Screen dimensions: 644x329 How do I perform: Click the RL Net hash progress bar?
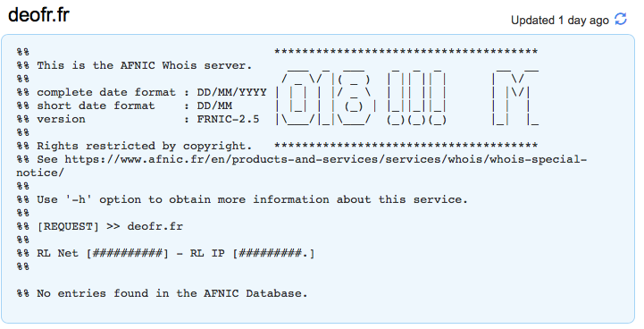tap(128, 253)
